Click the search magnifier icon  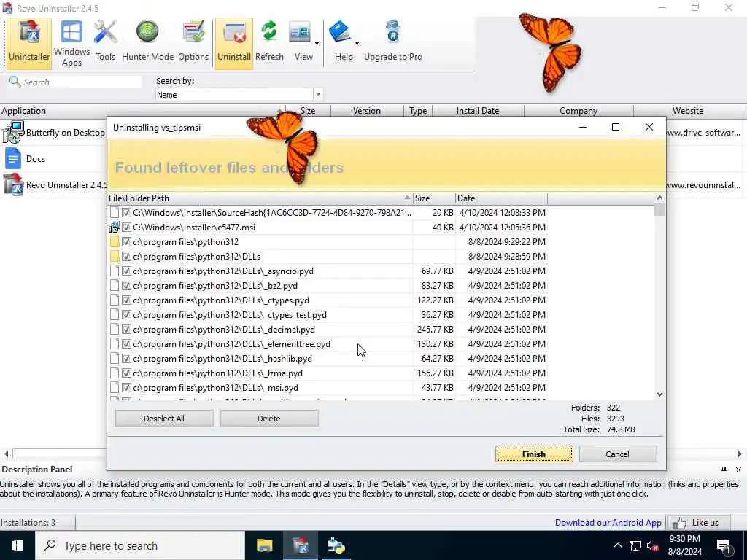[x=15, y=82]
